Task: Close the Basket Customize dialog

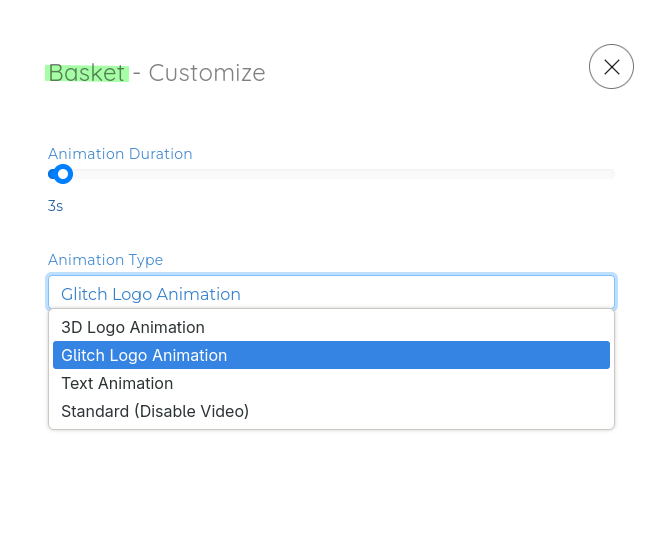Action: [x=611, y=67]
